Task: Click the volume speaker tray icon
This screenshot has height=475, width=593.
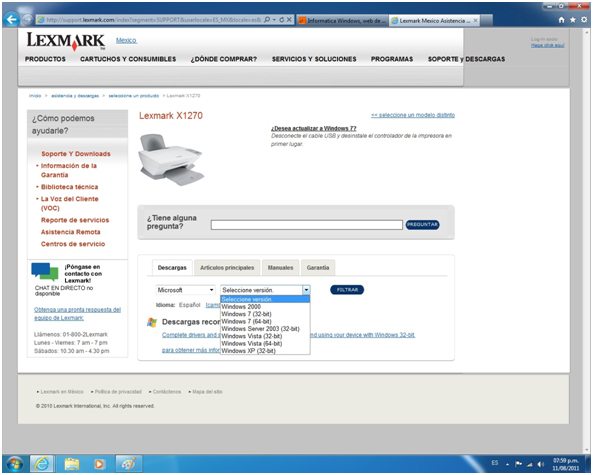Action: point(540,464)
